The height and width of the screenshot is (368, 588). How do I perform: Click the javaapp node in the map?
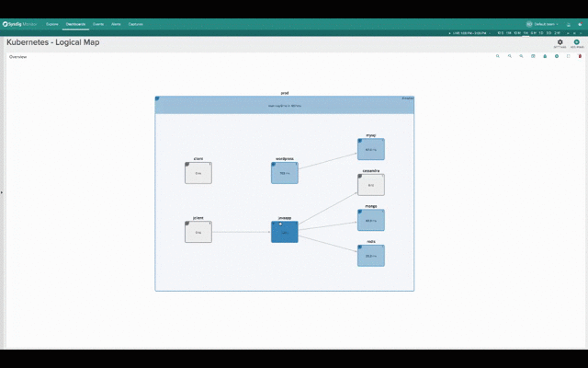pyautogui.click(x=285, y=231)
